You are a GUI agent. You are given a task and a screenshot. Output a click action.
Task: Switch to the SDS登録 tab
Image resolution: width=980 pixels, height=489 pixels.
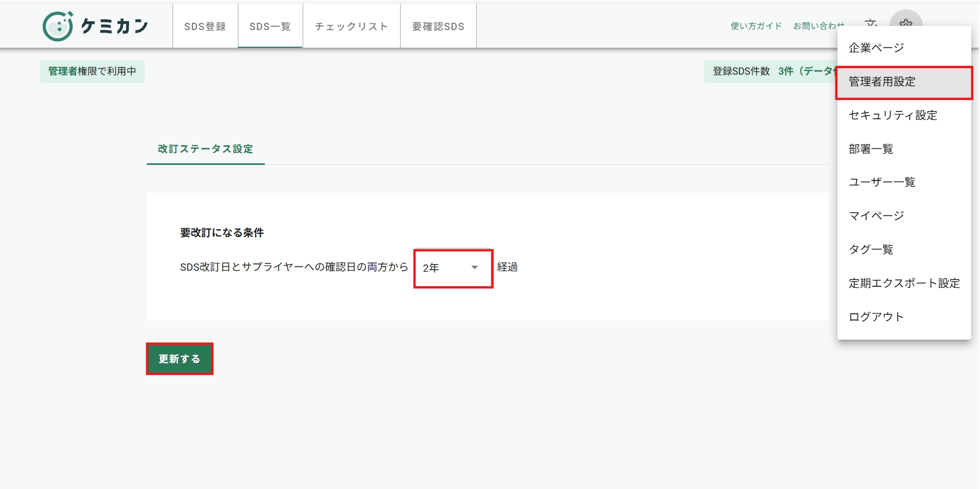pos(205,26)
